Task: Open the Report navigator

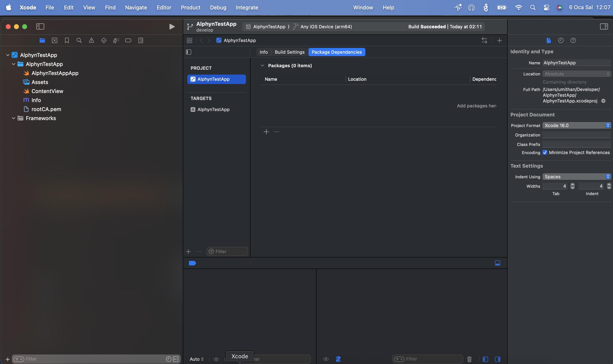Action: coord(141,40)
